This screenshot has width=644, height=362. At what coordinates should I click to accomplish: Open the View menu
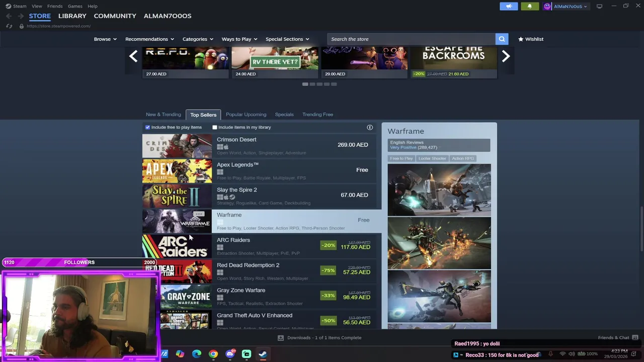(x=37, y=6)
